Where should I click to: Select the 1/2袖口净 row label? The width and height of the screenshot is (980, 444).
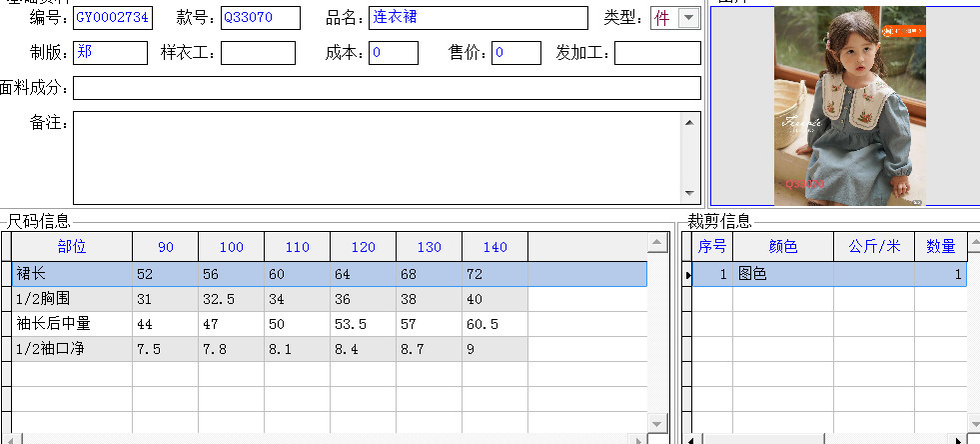pos(72,349)
